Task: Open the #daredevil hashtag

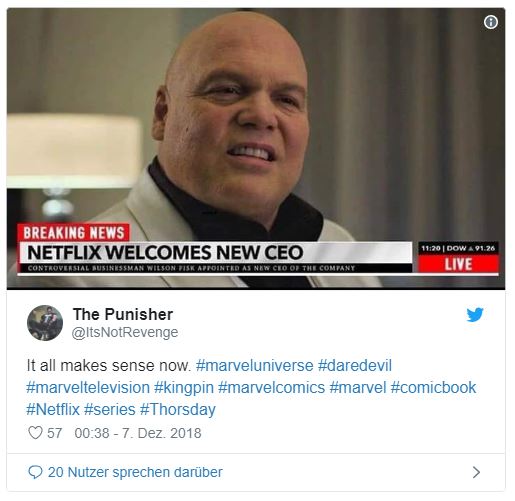Action: tap(355, 365)
